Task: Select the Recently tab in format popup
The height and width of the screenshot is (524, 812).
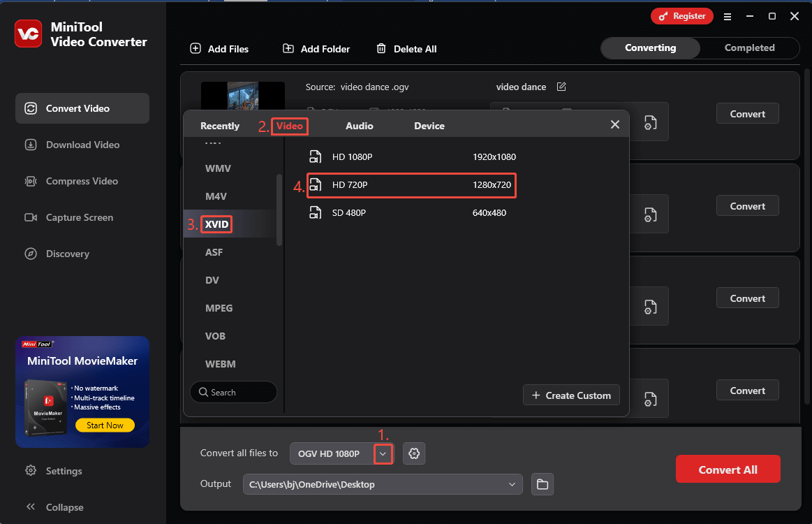Action: point(219,126)
